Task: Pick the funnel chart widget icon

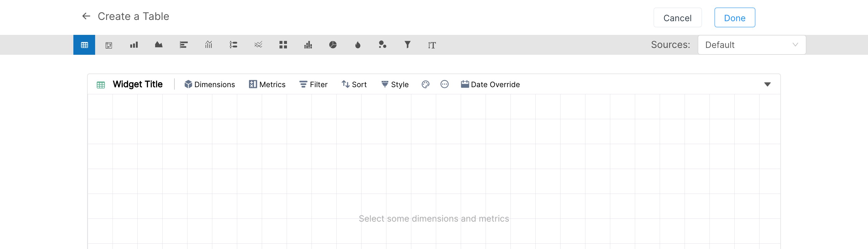Action: [x=407, y=45]
